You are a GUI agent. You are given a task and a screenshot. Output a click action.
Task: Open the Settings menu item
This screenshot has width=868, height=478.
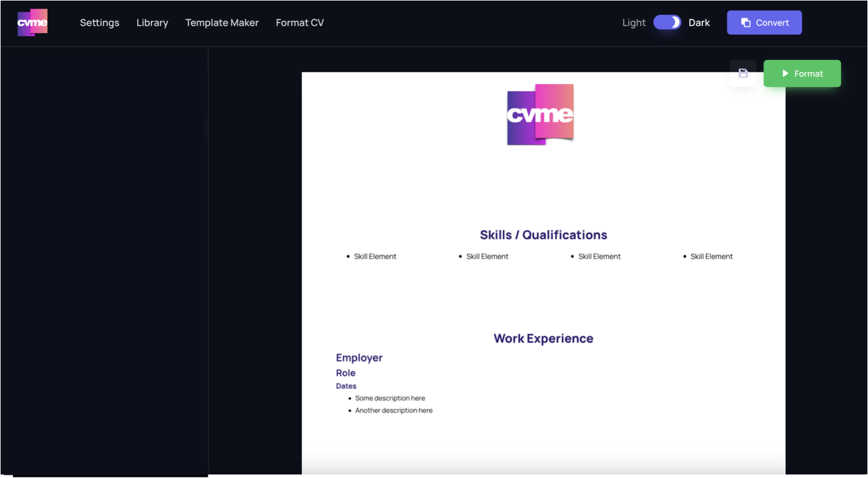point(99,22)
